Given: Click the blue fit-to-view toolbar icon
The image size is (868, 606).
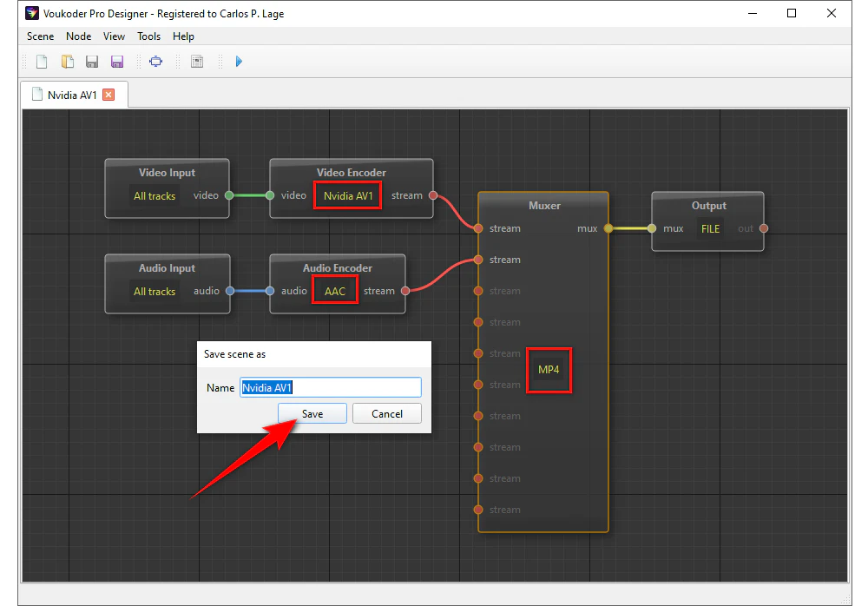Looking at the screenshot, I should (x=156, y=62).
